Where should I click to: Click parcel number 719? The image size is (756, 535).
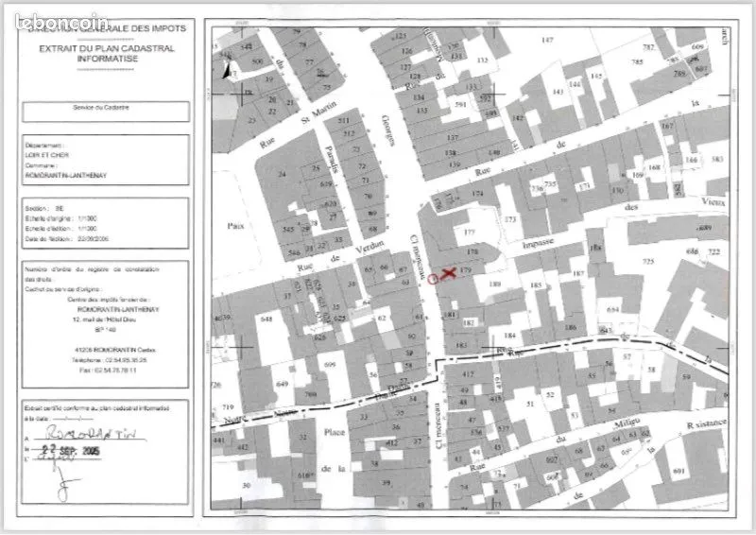pos(228,407)
